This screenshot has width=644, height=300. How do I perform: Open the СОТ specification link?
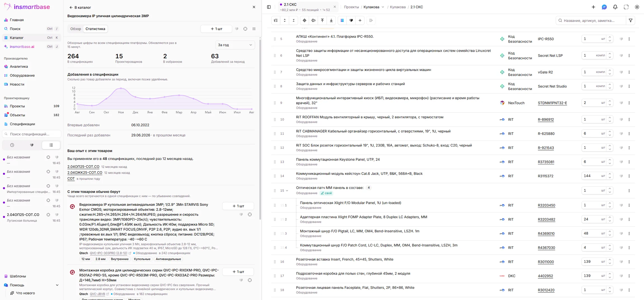pos(71,179)
